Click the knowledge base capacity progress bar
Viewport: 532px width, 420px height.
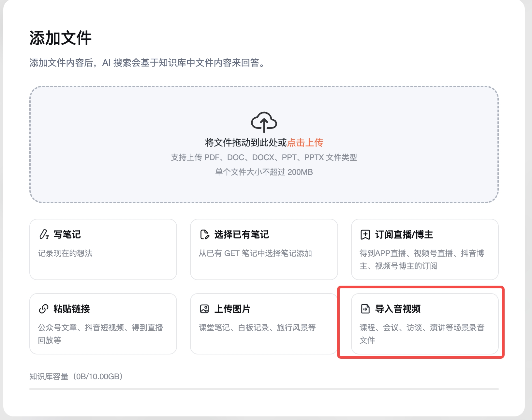point(264,389)
